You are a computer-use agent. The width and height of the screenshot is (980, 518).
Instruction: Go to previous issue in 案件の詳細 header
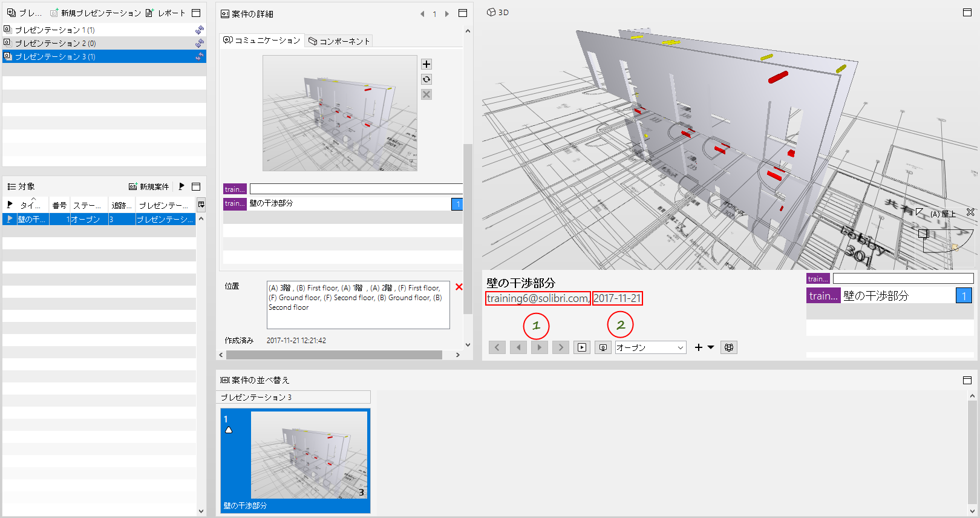coord(422,14)
